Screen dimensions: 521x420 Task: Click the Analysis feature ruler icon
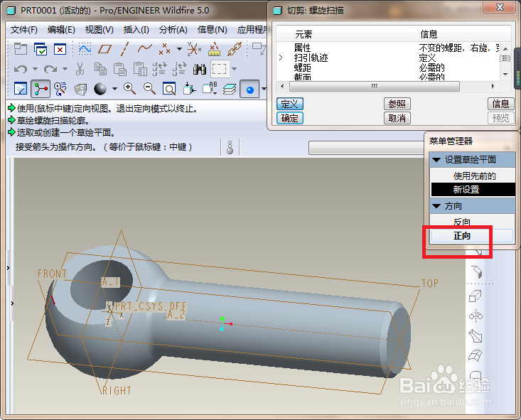[x=215, y=49]
